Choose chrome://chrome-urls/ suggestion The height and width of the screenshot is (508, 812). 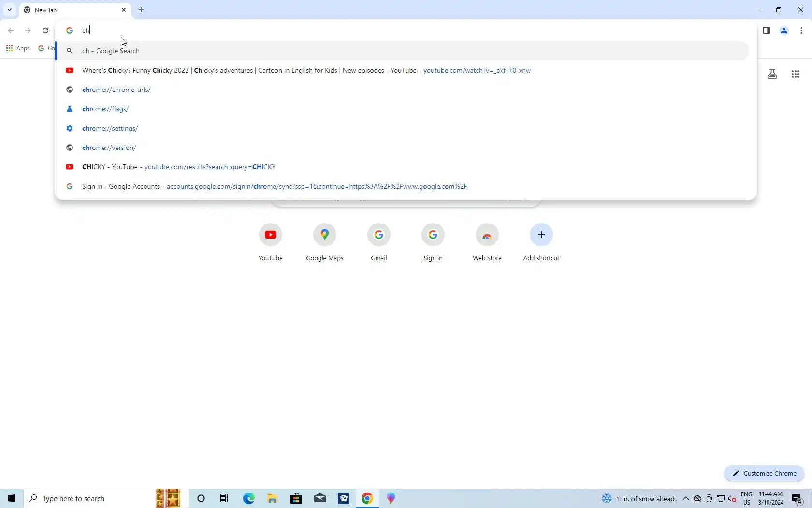tap(403, 90)
